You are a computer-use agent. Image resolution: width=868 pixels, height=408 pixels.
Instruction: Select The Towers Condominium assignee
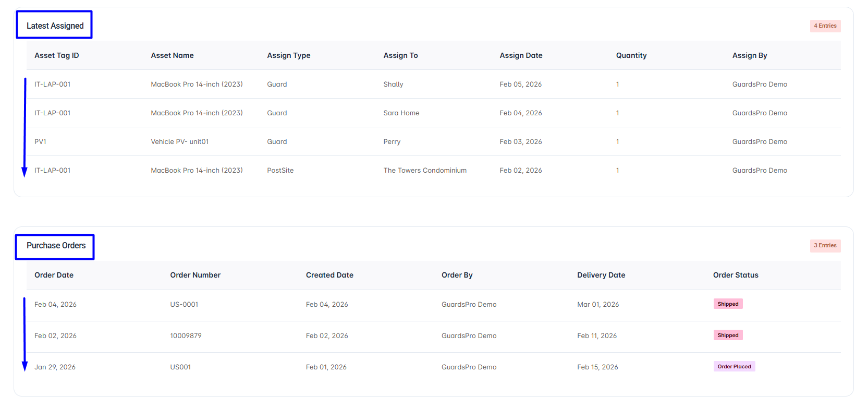[x=425, y=170]
